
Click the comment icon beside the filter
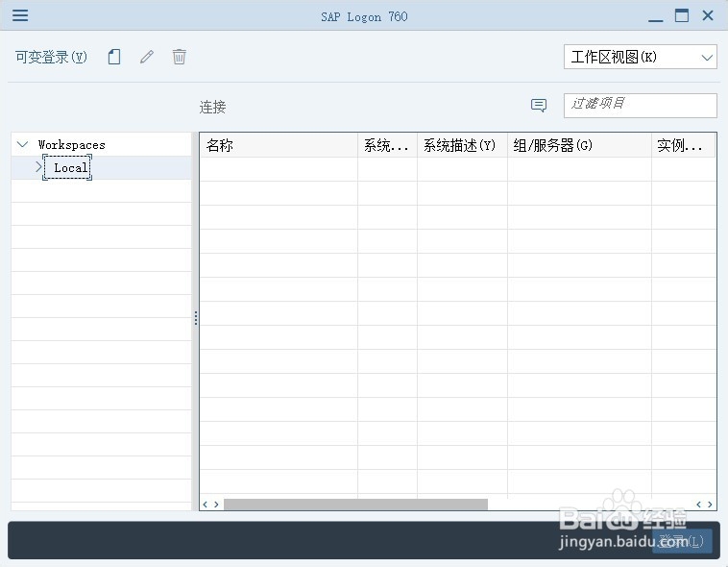pos(539,106)
